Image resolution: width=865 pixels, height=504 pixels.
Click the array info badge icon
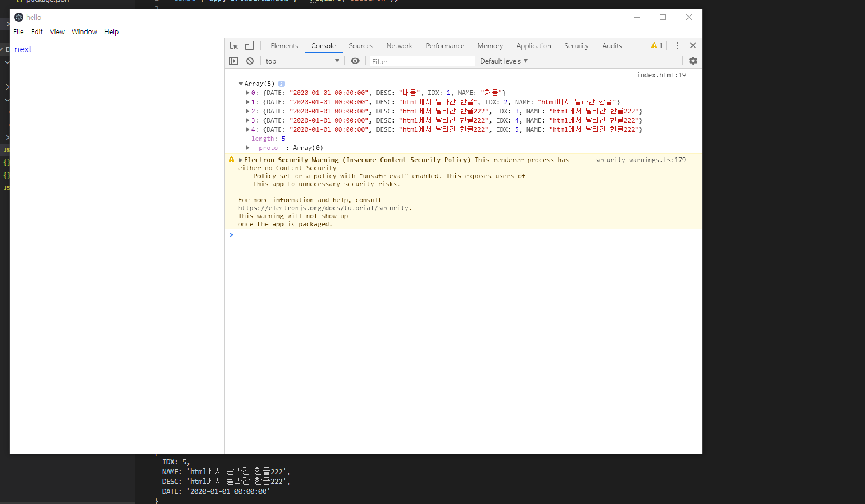(281, 84)
